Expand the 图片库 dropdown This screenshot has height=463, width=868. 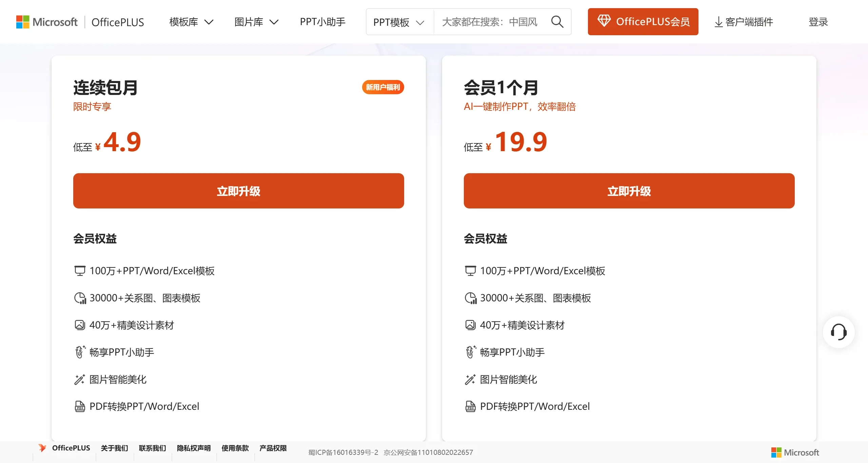tap(256, 22)
